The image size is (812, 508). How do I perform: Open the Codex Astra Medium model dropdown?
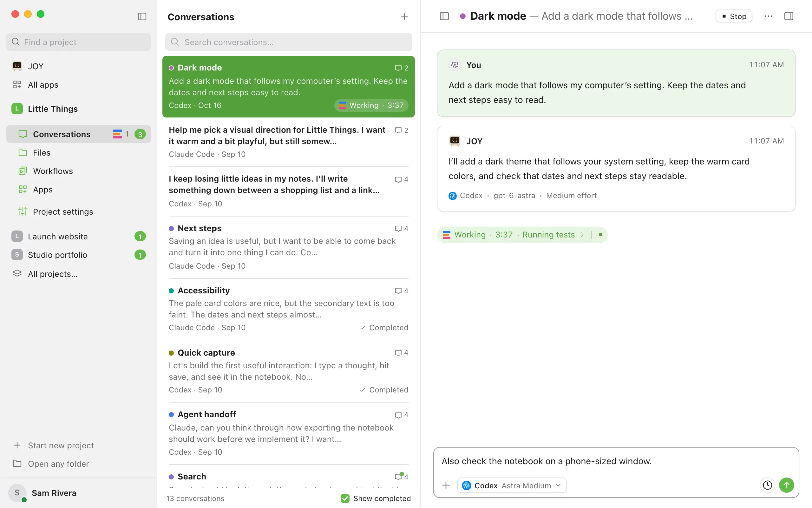click(512, 485)
